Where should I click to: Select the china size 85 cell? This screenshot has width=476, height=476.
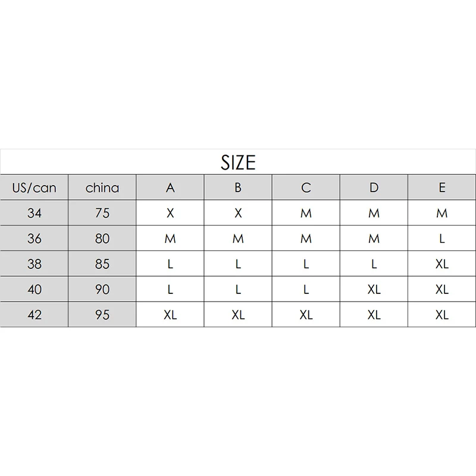click(x=102, y=264)
